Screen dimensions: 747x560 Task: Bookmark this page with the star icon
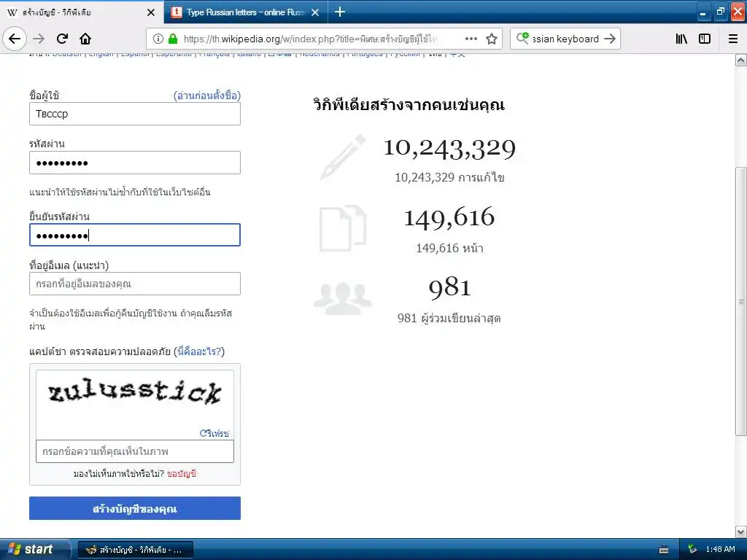point(492,39)
